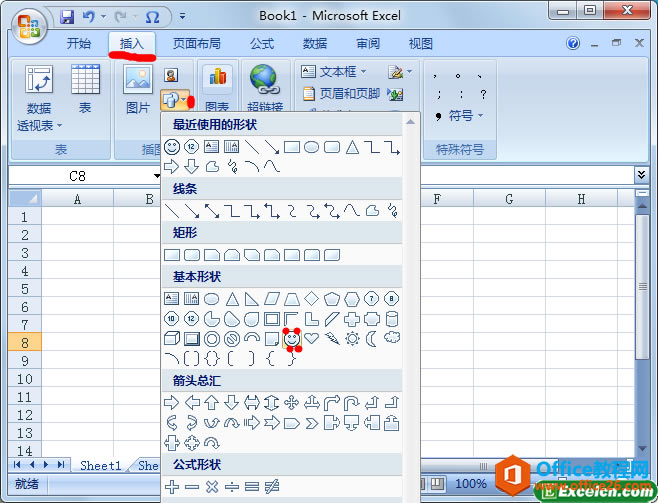
Task: Select the chevron arrow shape
Action: (x=311, y=423)
